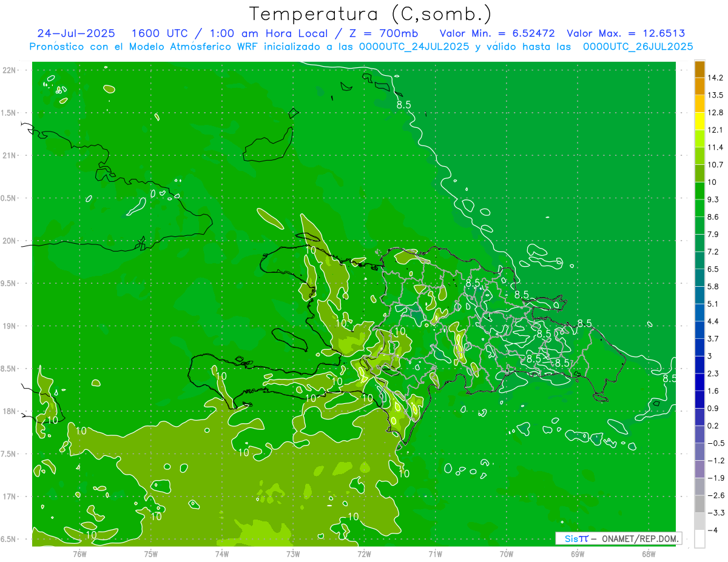The height and width of the screenshot is (562, 728).
Task: Click the purple swatch between -1.9 and -1.2
Action: (700, 469)
